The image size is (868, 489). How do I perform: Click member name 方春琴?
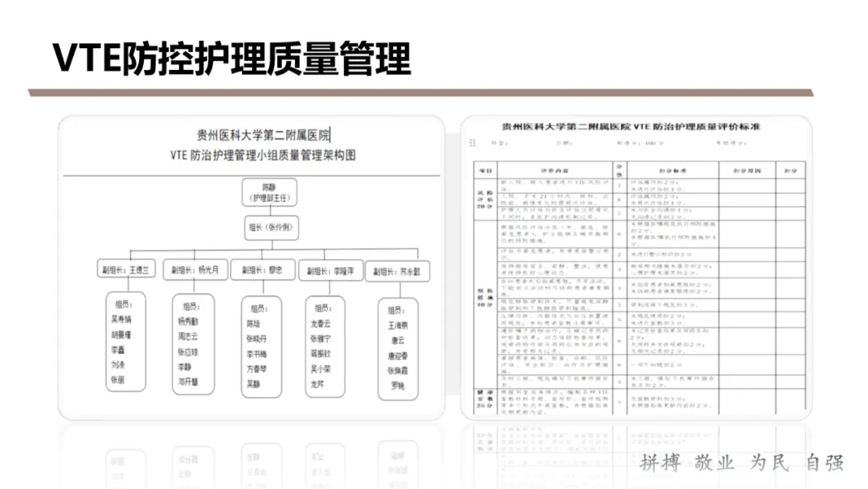pyautogui.click(x=256, y=369)
